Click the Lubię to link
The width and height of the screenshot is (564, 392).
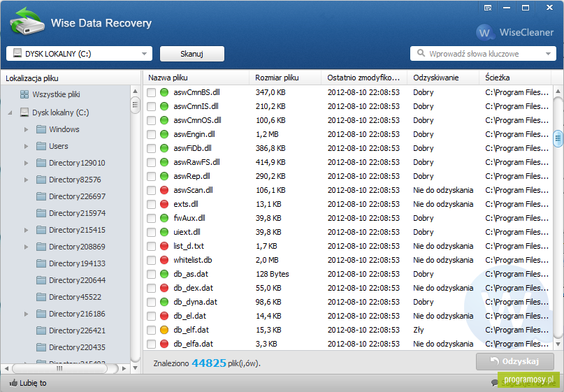tap(33, 383)
